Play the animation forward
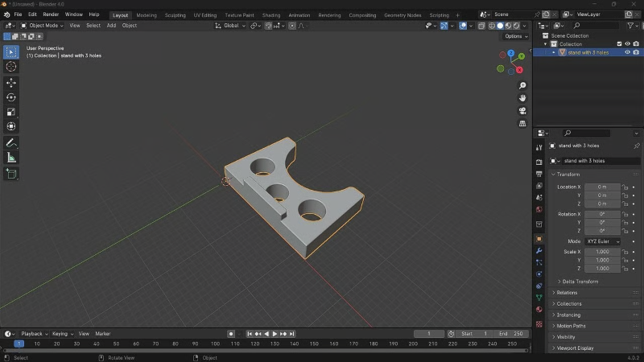 (x=275, y=334)
